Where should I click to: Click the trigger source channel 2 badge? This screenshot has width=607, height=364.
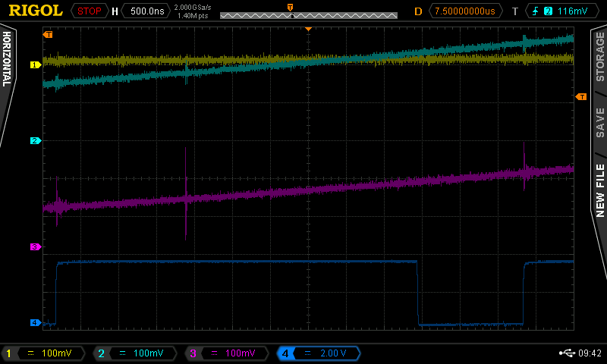(x=548, y=11)
